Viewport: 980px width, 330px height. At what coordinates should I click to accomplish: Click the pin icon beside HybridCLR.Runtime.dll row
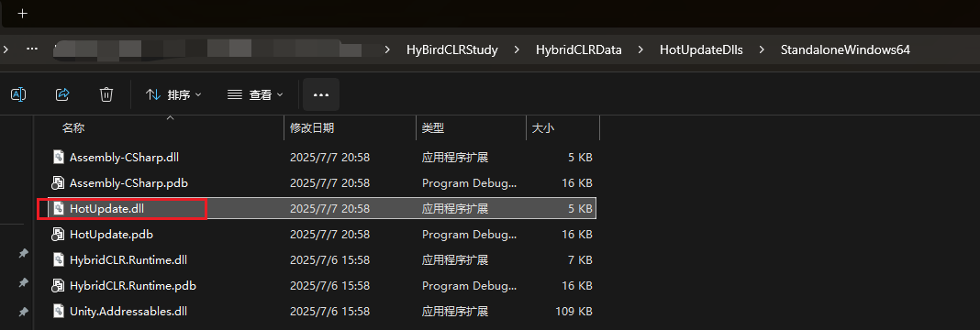[23, 253]
